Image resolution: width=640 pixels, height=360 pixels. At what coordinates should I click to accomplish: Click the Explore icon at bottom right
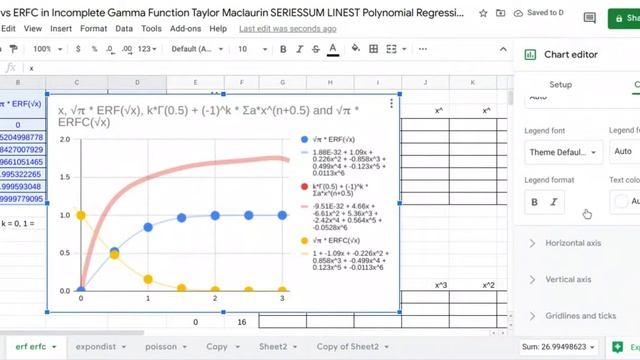coord(618,347)
